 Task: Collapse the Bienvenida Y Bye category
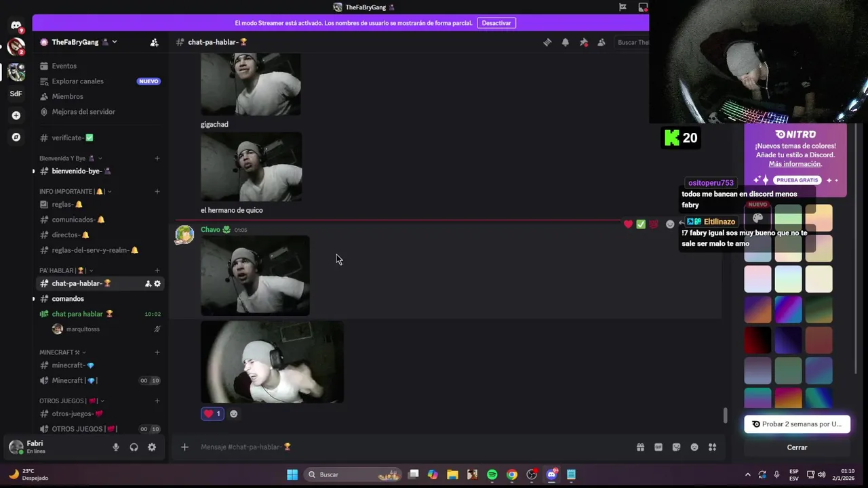tap(71, 158)
